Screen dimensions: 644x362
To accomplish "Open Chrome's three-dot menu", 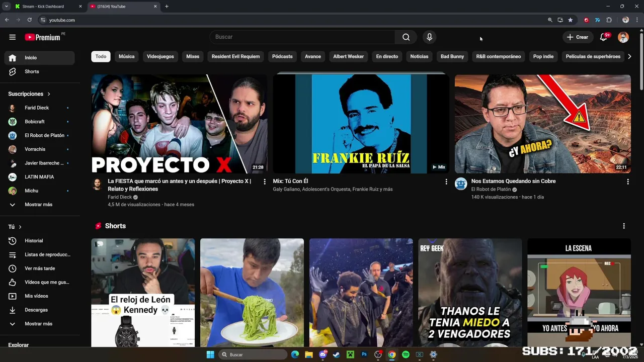I will (x=637, y=20).
